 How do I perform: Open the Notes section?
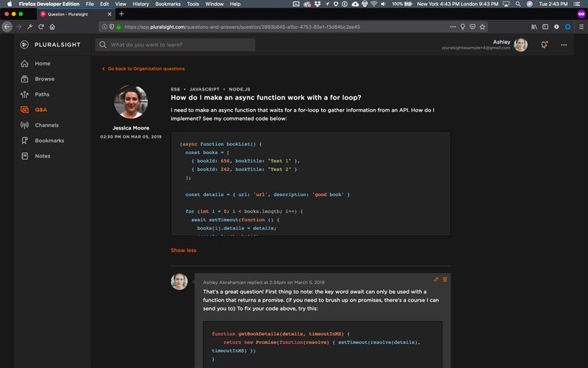(42, 156)
